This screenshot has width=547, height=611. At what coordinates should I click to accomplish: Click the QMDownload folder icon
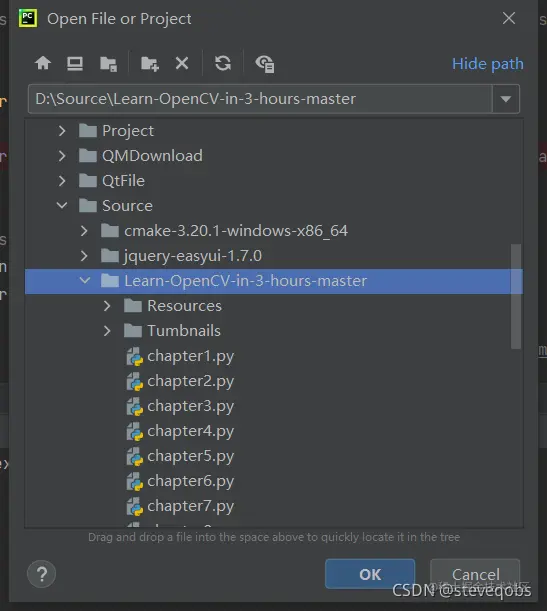(x=88, y=156)
